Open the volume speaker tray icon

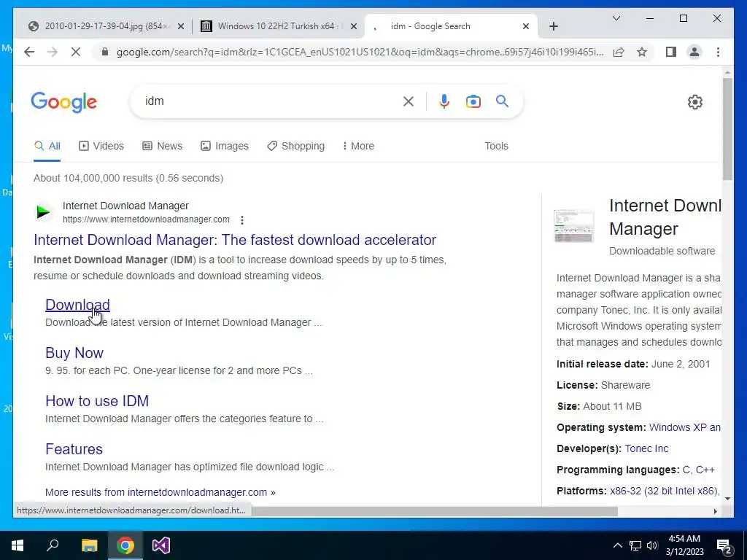pos(652,545)
